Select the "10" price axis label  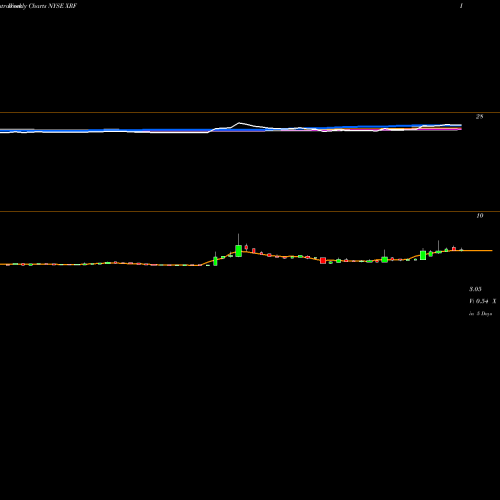pos(479,216)
